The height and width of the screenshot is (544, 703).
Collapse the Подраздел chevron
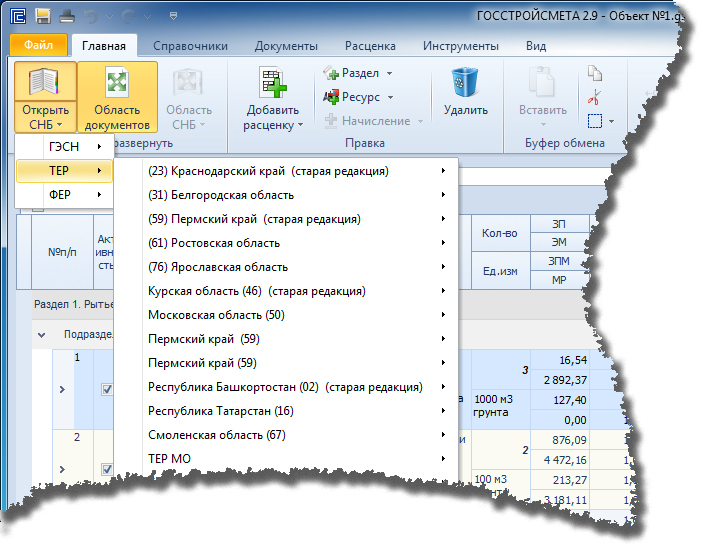click(x=42, y=335)
